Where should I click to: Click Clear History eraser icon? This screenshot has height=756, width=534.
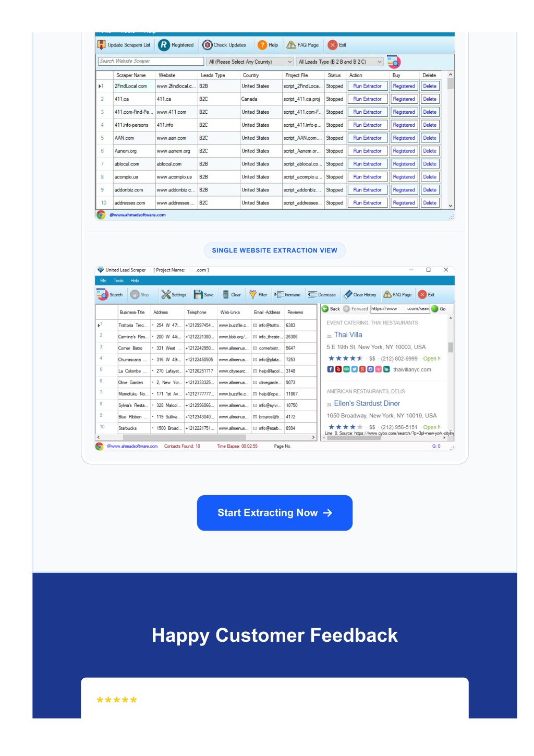pyautogui.click(x=348, y=295)
